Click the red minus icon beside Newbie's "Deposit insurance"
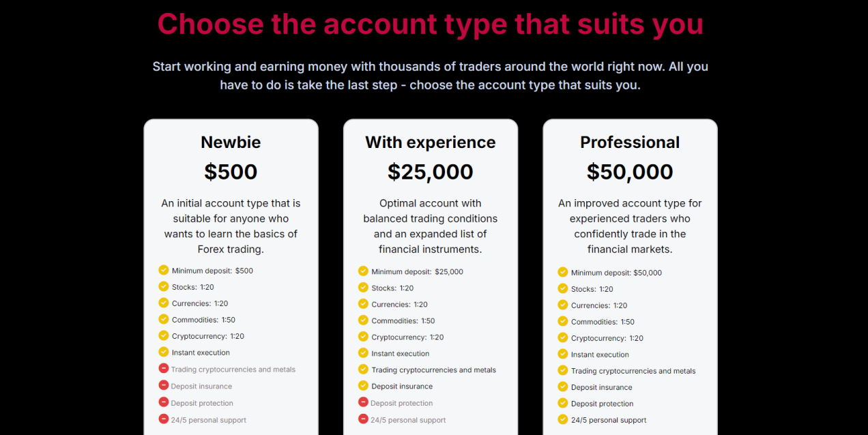The height and width of the screenshot is (435, 868). 163,385
